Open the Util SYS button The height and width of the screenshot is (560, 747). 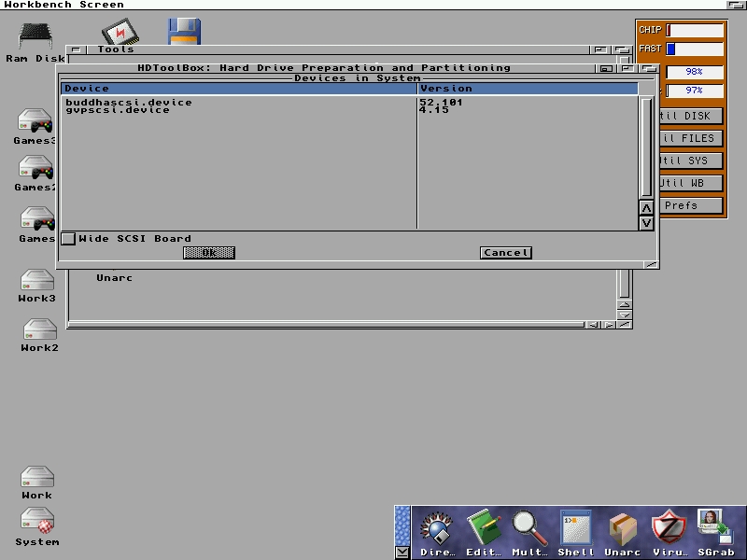click(x=690, y=161)
